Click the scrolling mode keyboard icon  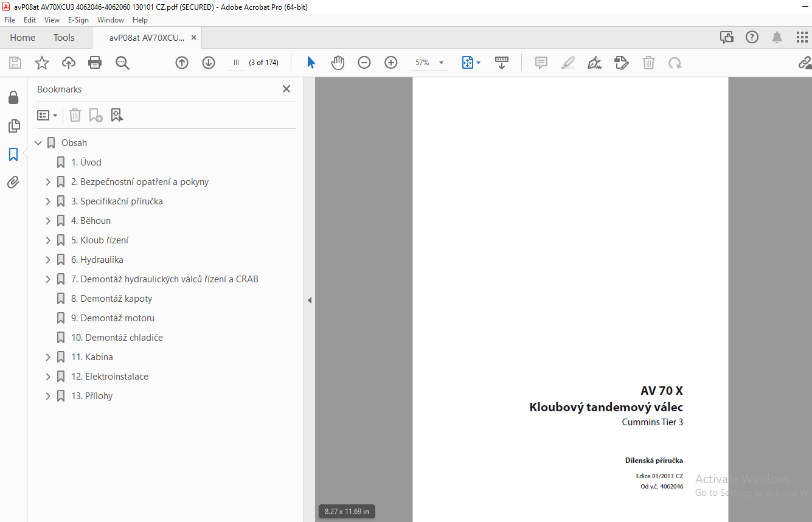tap(502, 63)
